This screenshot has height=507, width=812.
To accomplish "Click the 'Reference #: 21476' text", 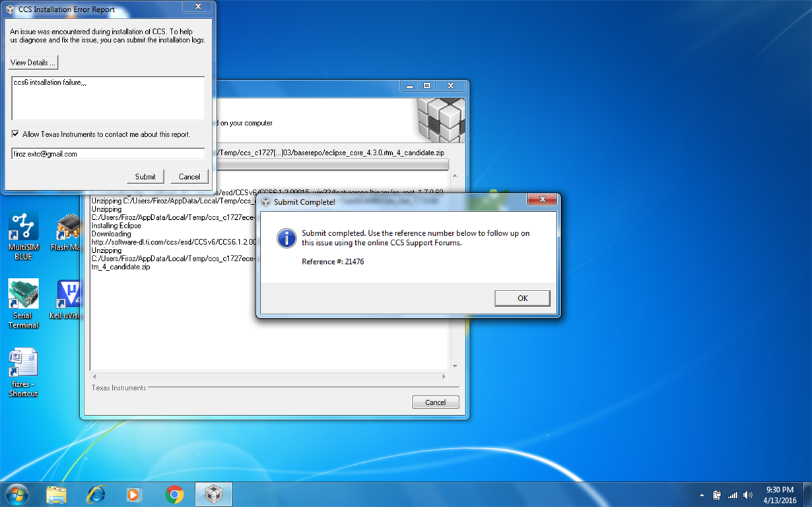I will click(x=333, y=262).
